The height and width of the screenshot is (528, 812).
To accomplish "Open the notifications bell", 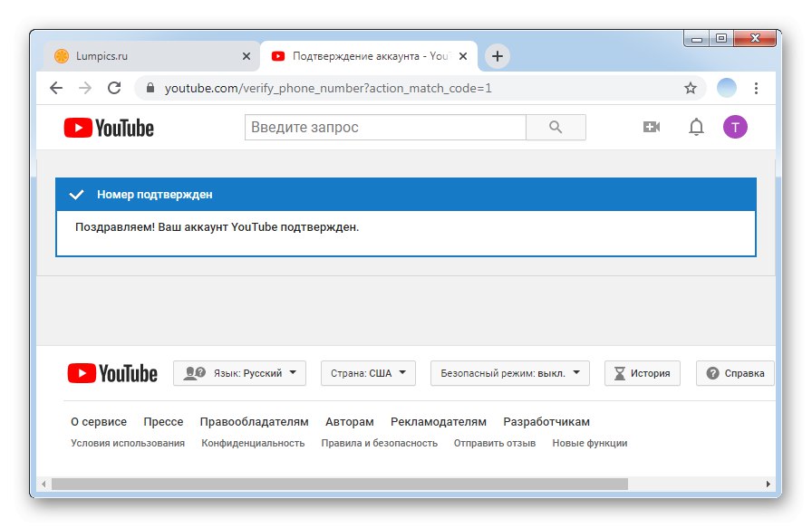I will point(696,127).
